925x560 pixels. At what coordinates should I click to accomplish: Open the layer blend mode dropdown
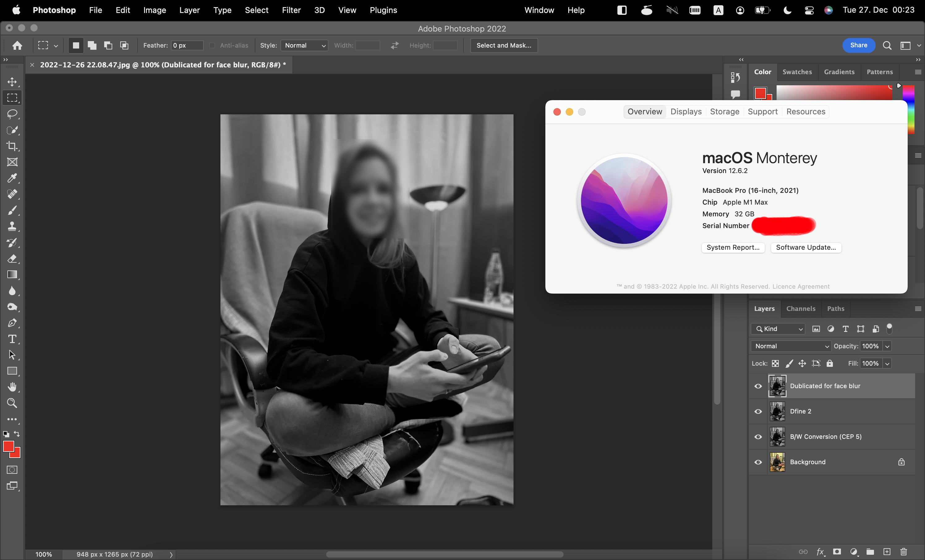[x=791, y=346]
